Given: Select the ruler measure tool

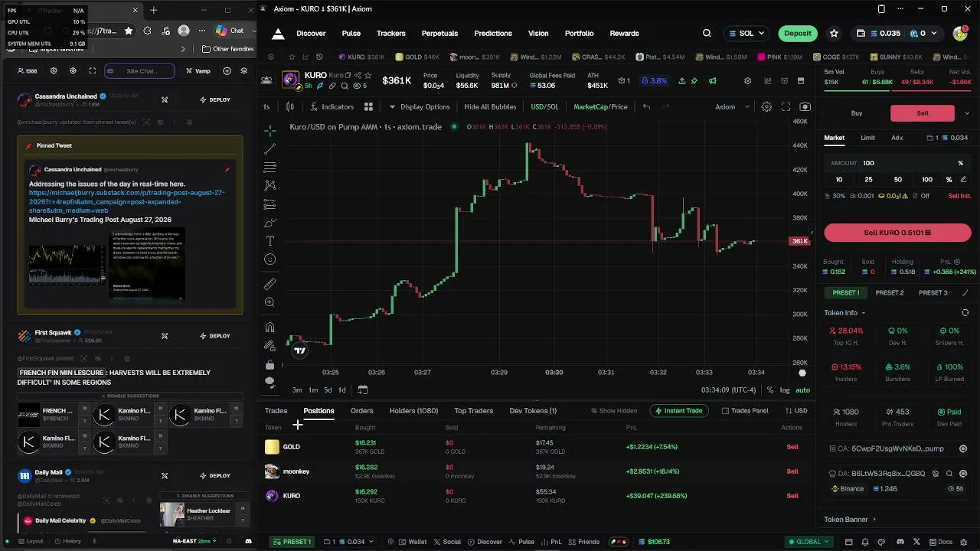Looking at the screenshot, I should click(269, 284).
